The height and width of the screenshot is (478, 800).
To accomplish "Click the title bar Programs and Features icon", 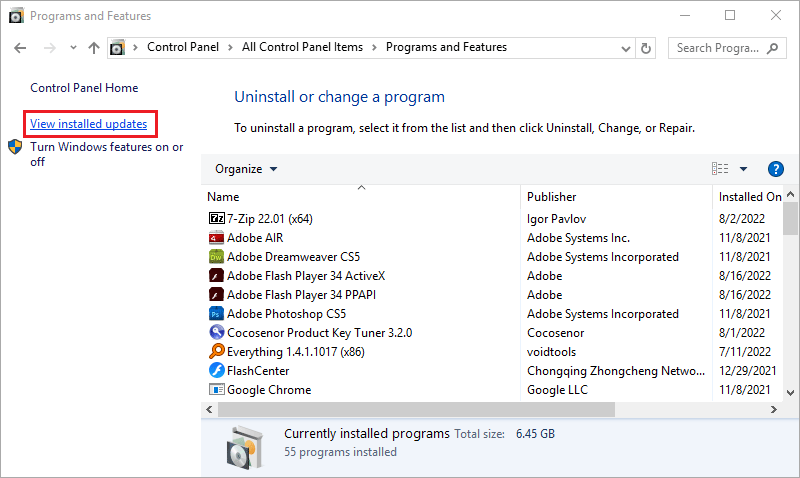I will (x=16, y=16).
